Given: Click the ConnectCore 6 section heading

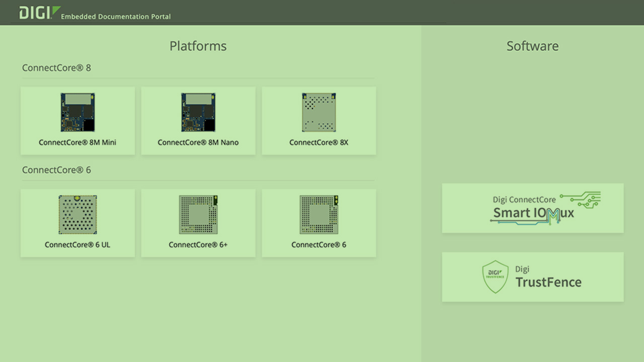Looking at the screenshot, I should point(56,170).
